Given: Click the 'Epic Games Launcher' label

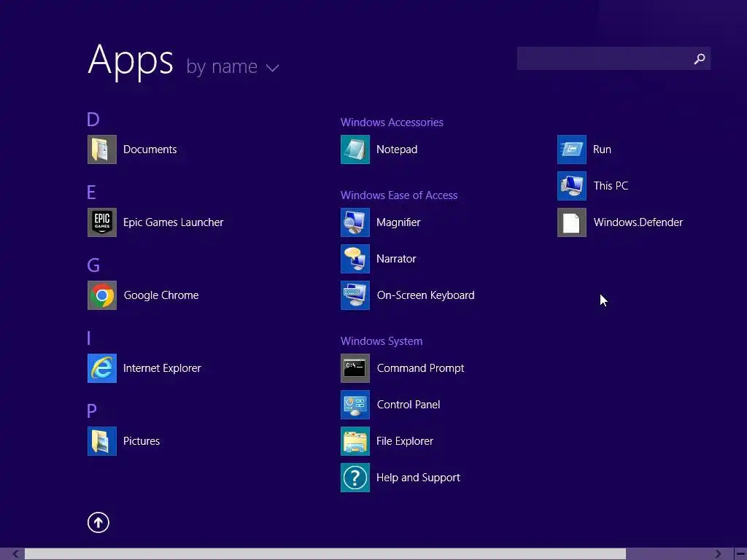Looking at the screenshot, I should point(173,222).
